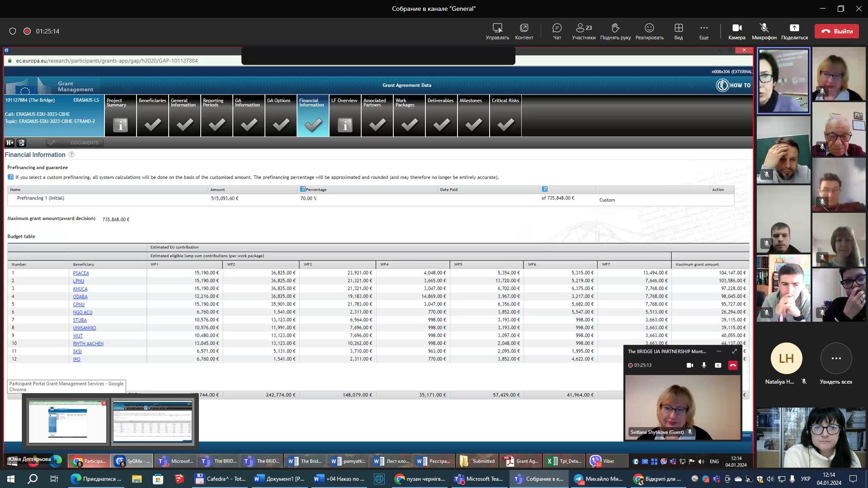Leave the meeting with Выйти button
The height and width of the screenshot is (488, 868).
836,31
